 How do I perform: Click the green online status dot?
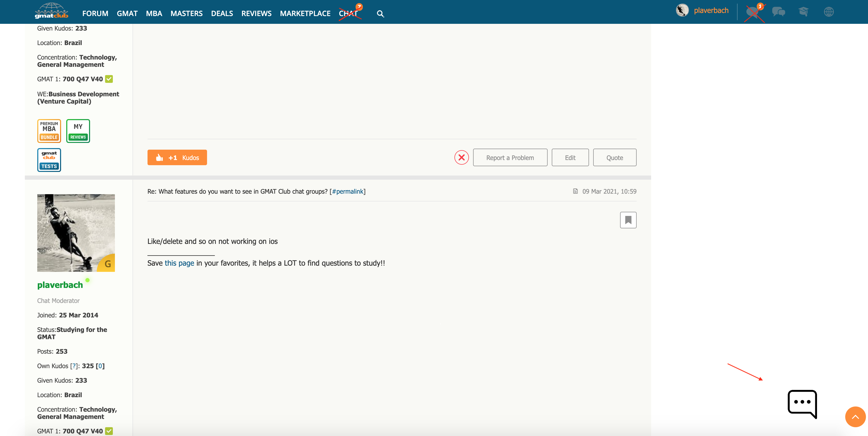pos(88,280)
